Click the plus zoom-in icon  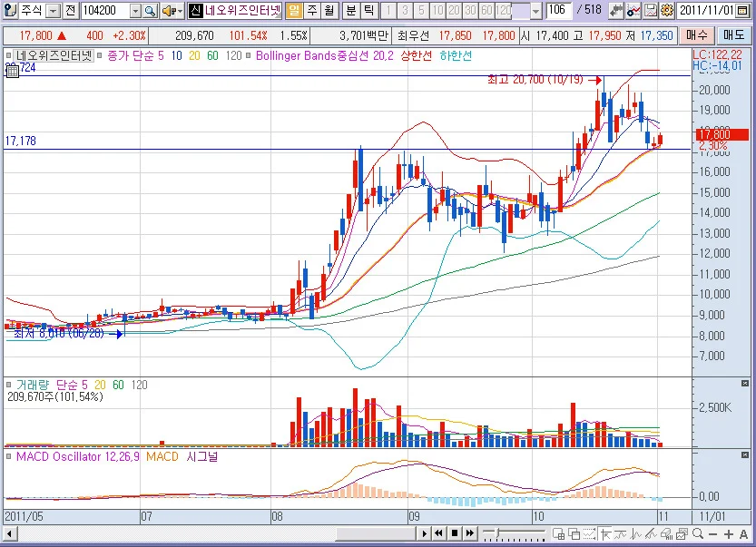[x=729, y=534]
